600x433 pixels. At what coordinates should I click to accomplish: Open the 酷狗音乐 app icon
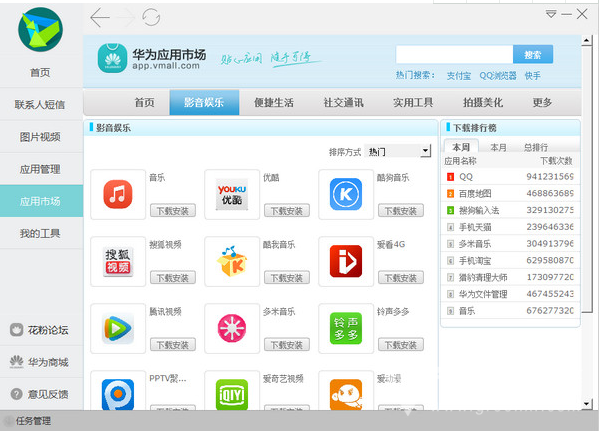click(x=346, y=194)
